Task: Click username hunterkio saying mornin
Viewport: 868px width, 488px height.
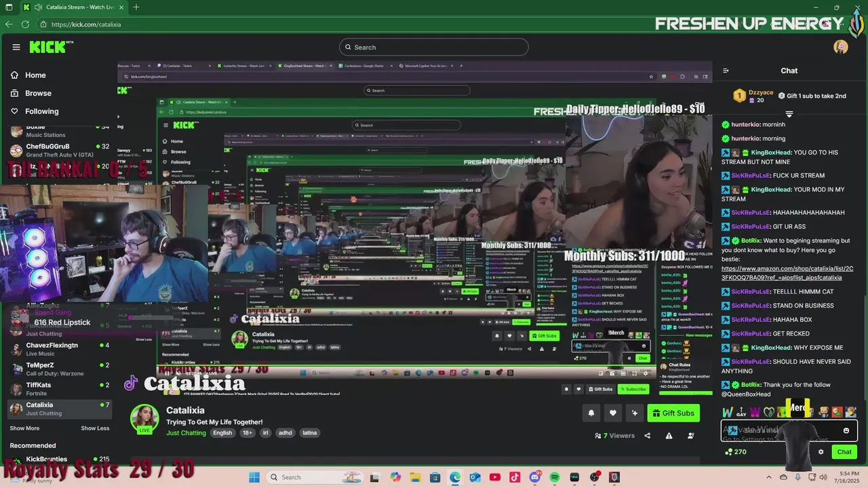Action: (746, 125)
